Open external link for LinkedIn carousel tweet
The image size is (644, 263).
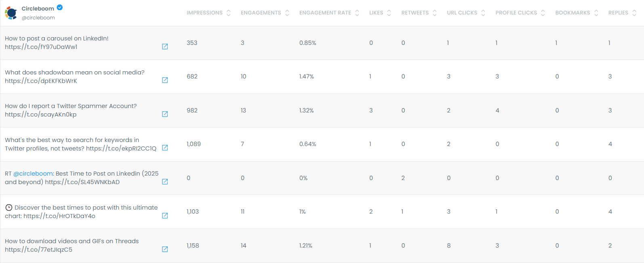point(165,47)
